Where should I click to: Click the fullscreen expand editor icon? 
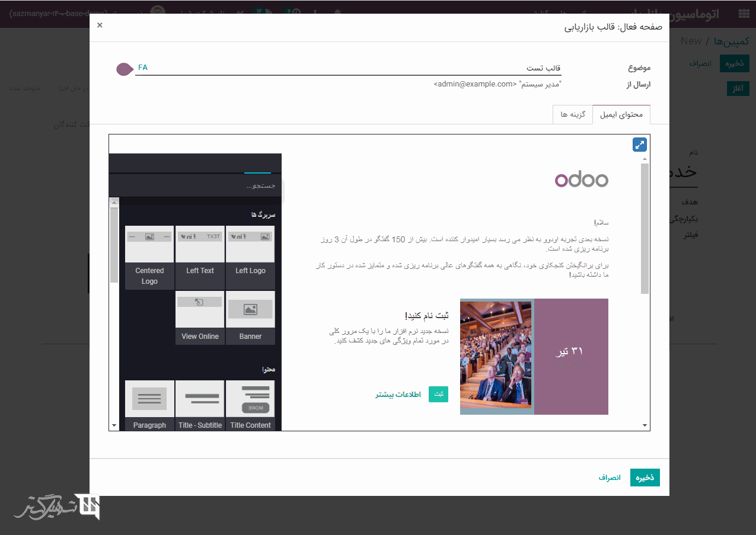tap(639, 145)
